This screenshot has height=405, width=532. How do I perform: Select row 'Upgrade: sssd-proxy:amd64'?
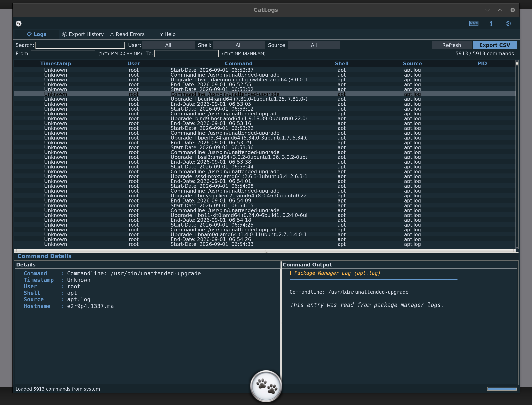tap(265, 177)
